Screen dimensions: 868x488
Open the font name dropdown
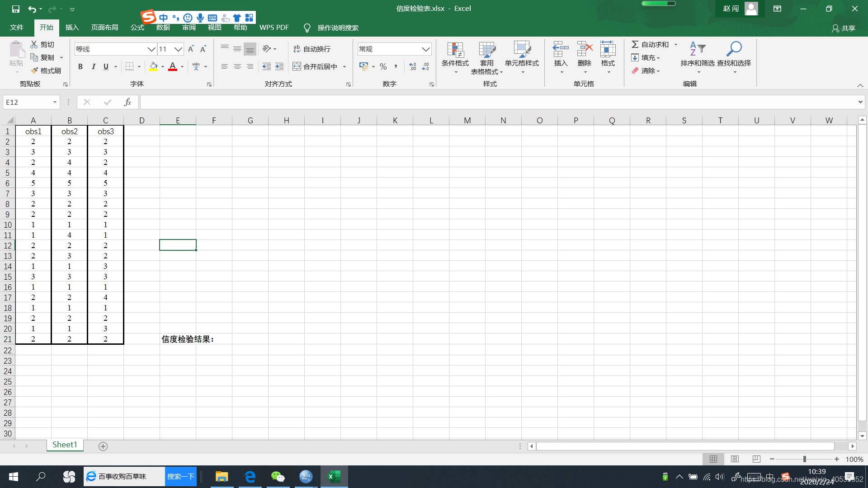click(151, 49)
